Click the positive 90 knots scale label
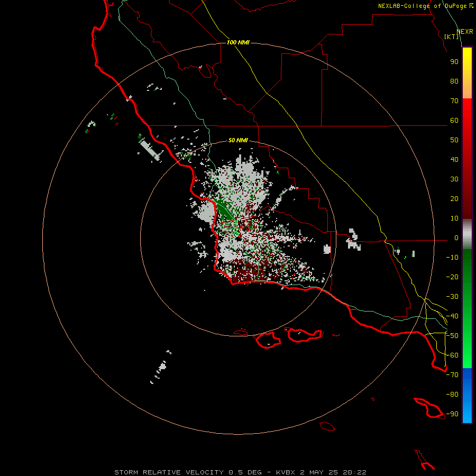The height and width of the screenshot is (476, 476). pos(454,62)
